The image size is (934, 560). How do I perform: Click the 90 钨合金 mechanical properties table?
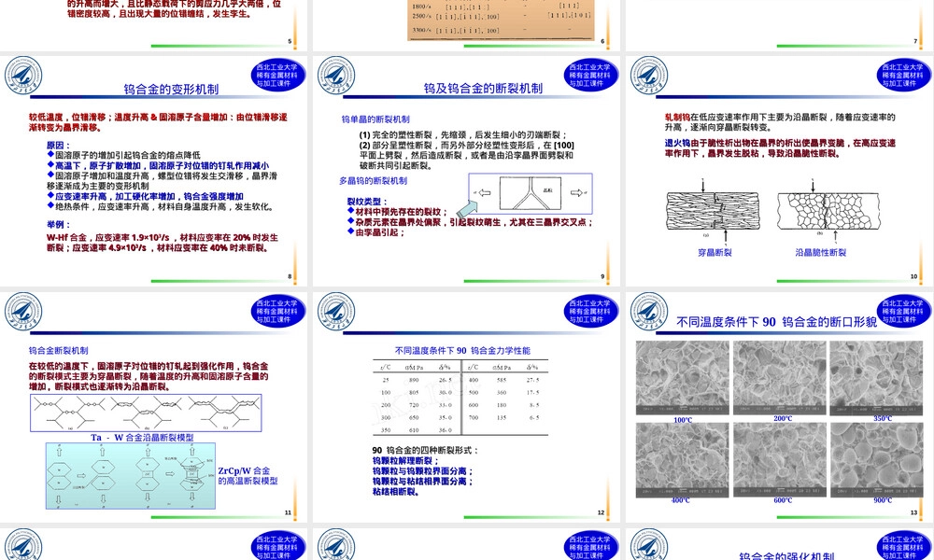click(x=461, y=398)
